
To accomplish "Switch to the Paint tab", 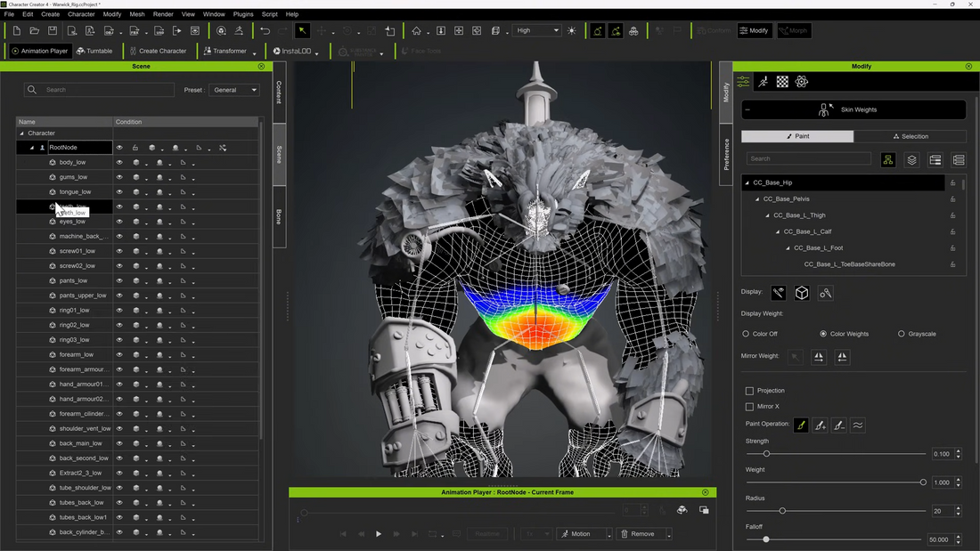I will click(x=797, y=136).
